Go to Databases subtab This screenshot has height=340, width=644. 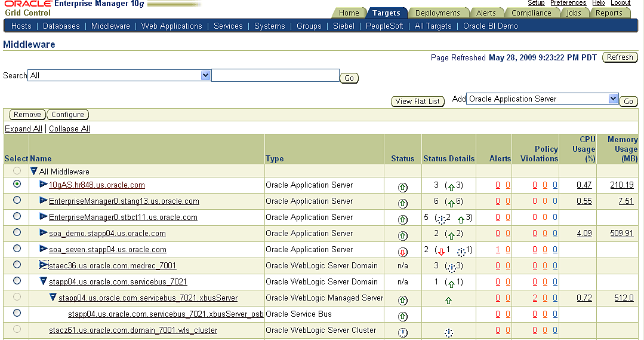click(x=61, y=26)
